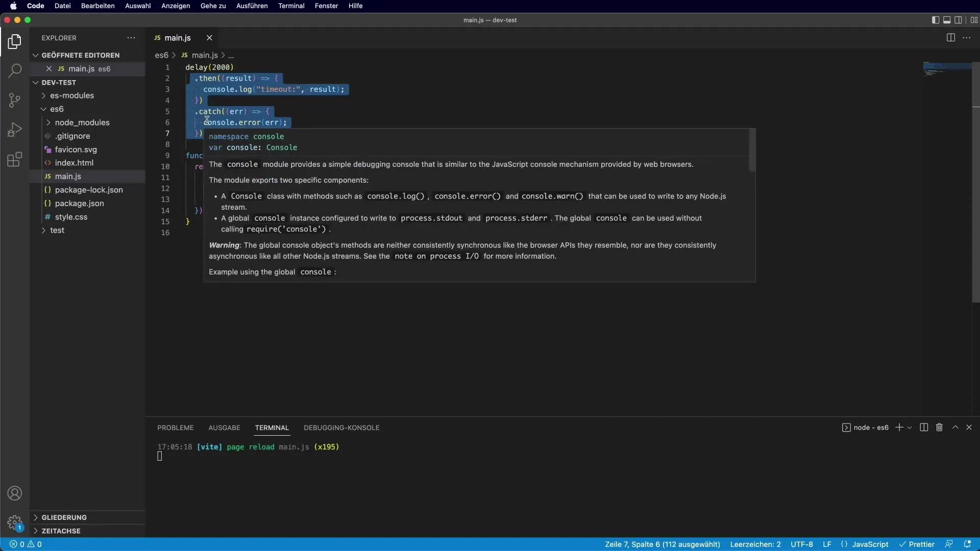
Task: Open the Explorer view in activity bar
Action: pyautogui.click(x=15, y=41)
